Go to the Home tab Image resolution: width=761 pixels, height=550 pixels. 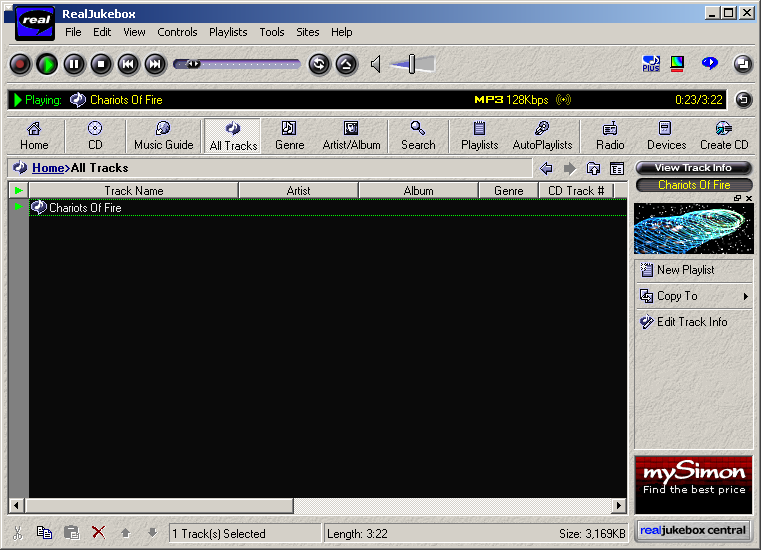point(34,136)
